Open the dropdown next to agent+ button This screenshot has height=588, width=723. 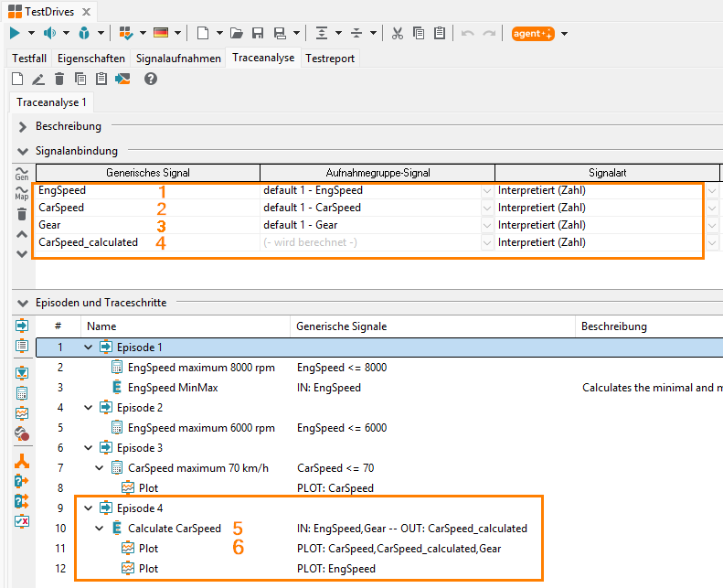(x=564, y=34)
